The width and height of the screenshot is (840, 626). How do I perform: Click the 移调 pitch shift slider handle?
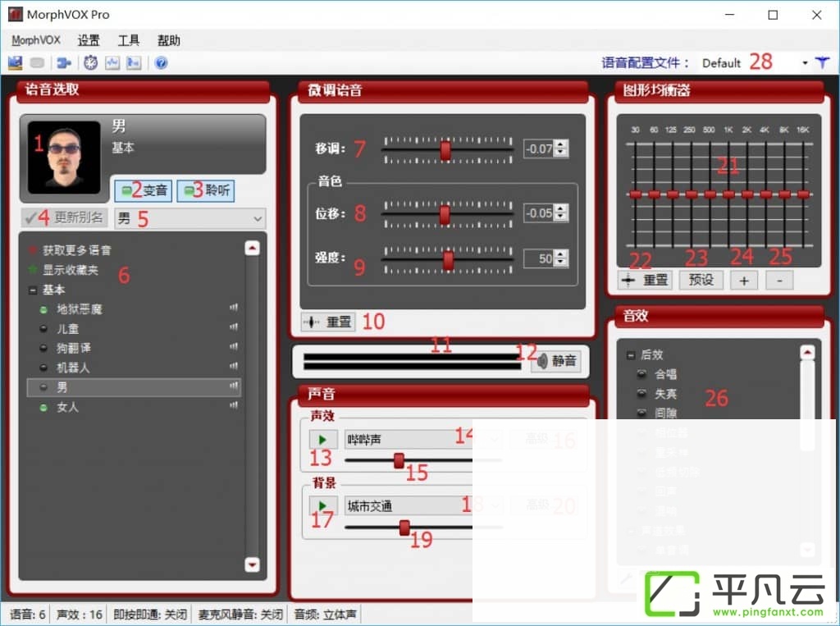click(445, 151)
